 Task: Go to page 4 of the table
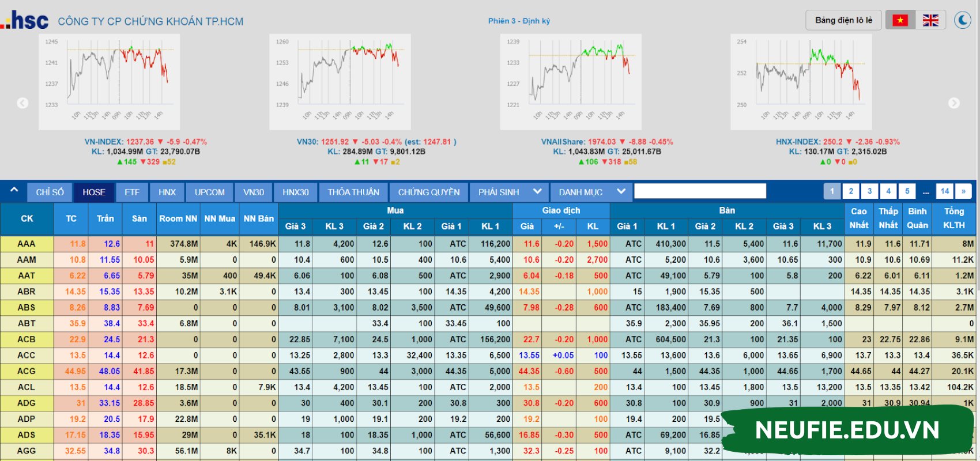888,191
